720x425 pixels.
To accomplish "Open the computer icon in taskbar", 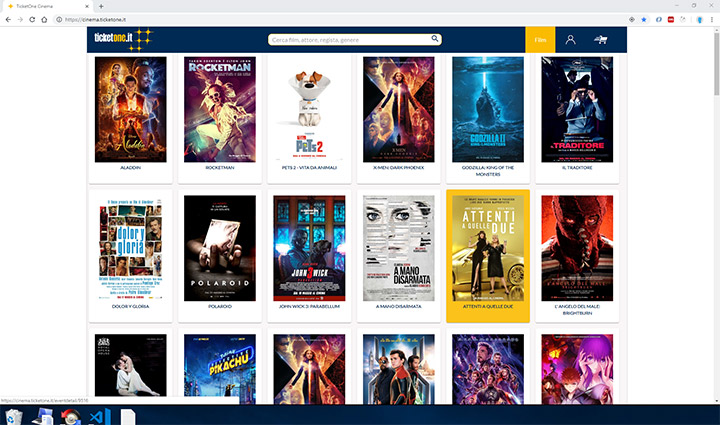I will coord(43,417).
